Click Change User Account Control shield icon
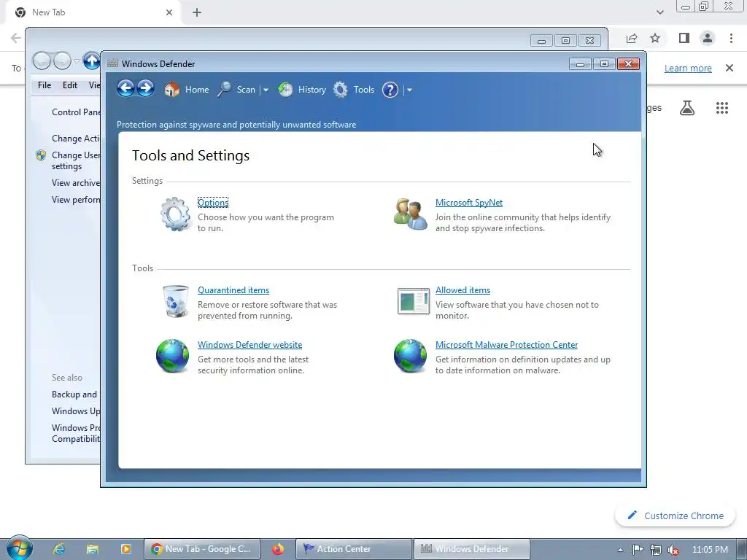This screenshot has height=560, width=747. click(41, 155)
